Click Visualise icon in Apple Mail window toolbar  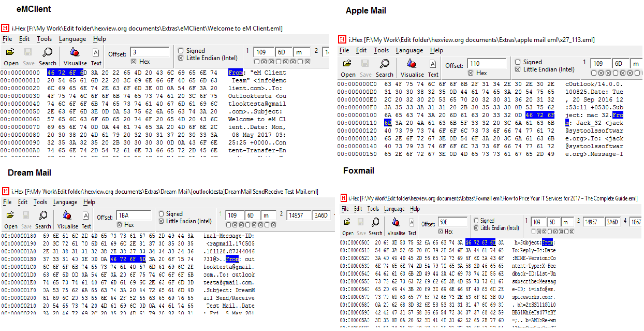[412, 63]
